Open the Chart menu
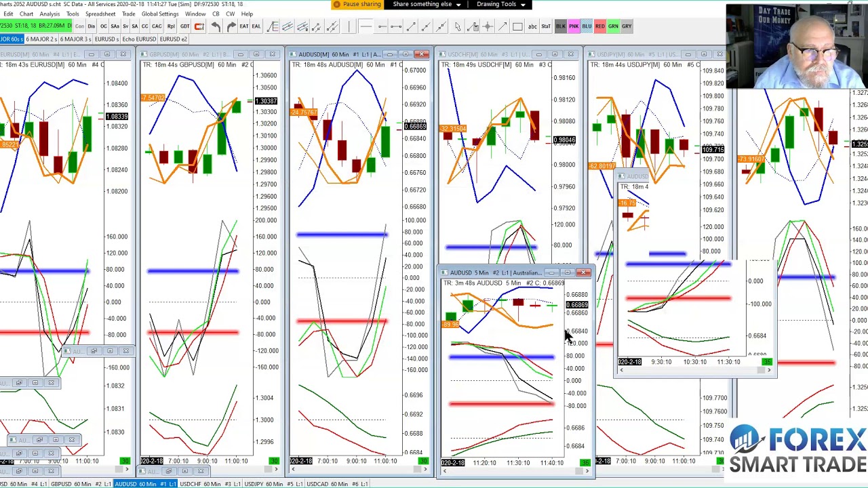Image resolution: width=868 pixels, height=488 pixels. click(x=26, y=14)
